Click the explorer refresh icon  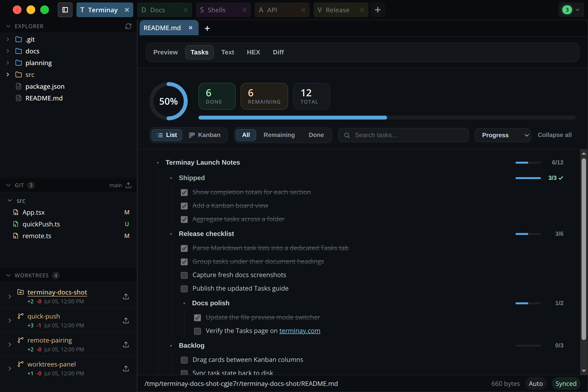(128, 26)
